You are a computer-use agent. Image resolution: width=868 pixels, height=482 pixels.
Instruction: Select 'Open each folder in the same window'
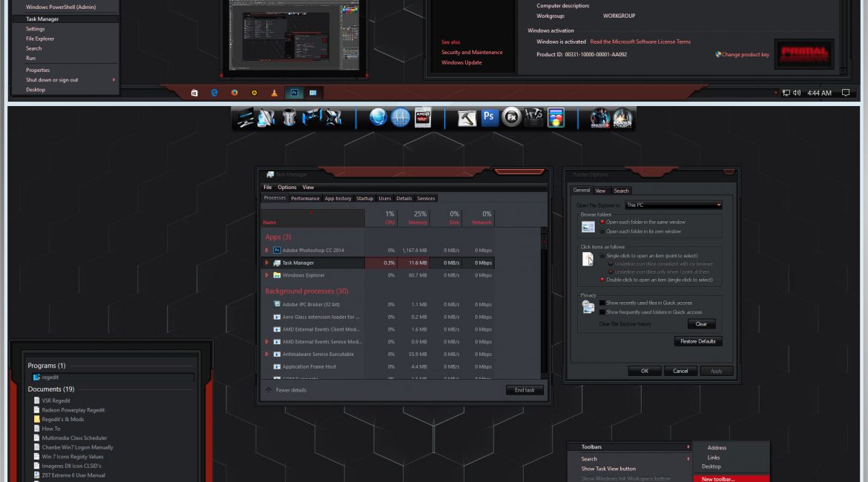602,222
